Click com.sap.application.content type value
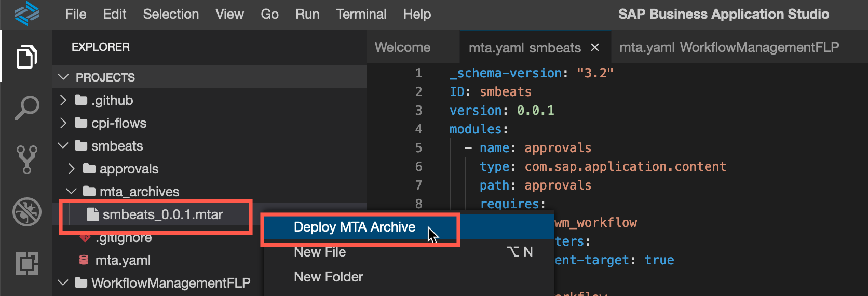 [x=625, y=166]
